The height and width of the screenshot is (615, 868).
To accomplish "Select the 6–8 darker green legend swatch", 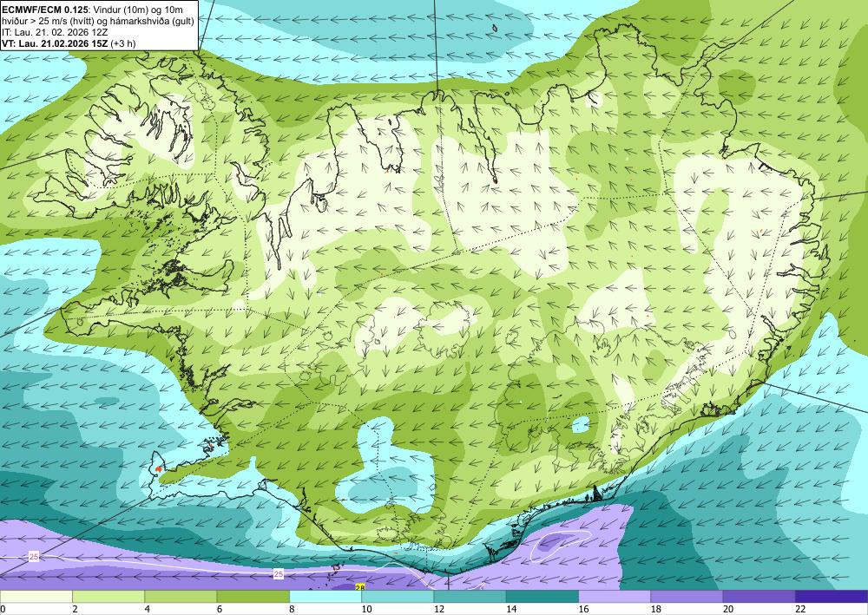I will [x=253, y=597].
